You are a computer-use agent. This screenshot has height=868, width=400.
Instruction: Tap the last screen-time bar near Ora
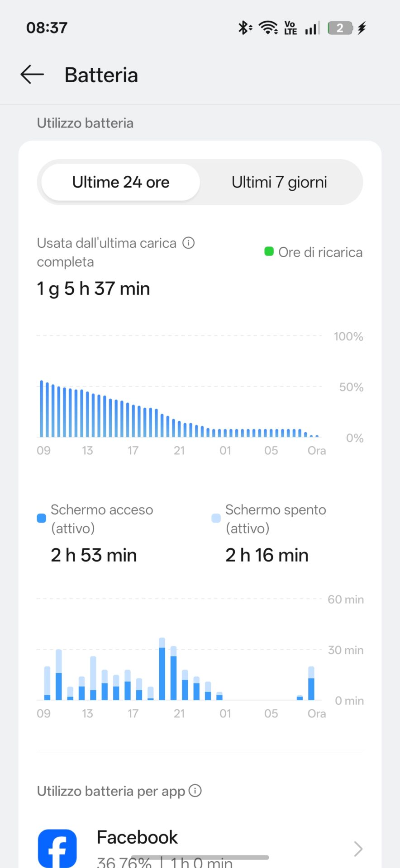point(311,683)
